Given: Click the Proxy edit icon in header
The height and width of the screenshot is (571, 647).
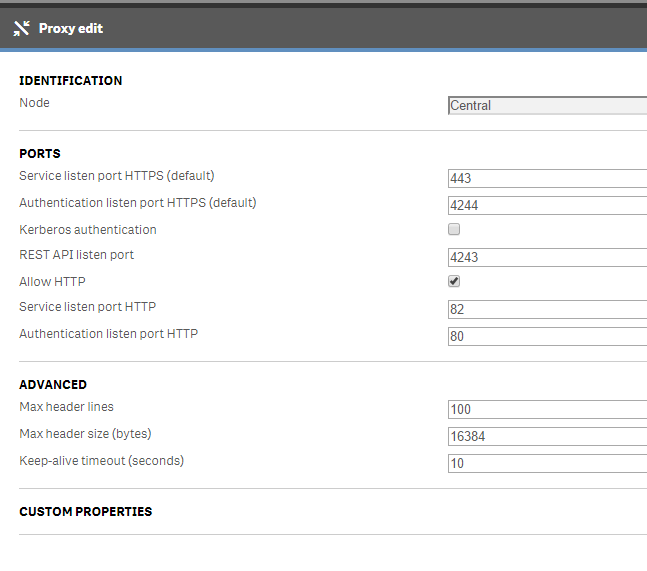Looking at the screenshot, I should click(x=22, y=28).
